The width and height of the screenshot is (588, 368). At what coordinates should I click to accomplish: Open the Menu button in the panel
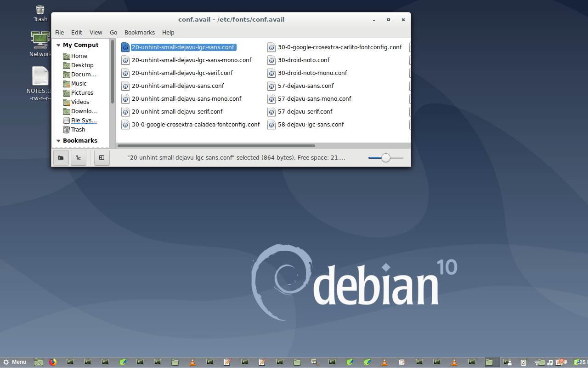pyautogui.click(x=15, y=362)
